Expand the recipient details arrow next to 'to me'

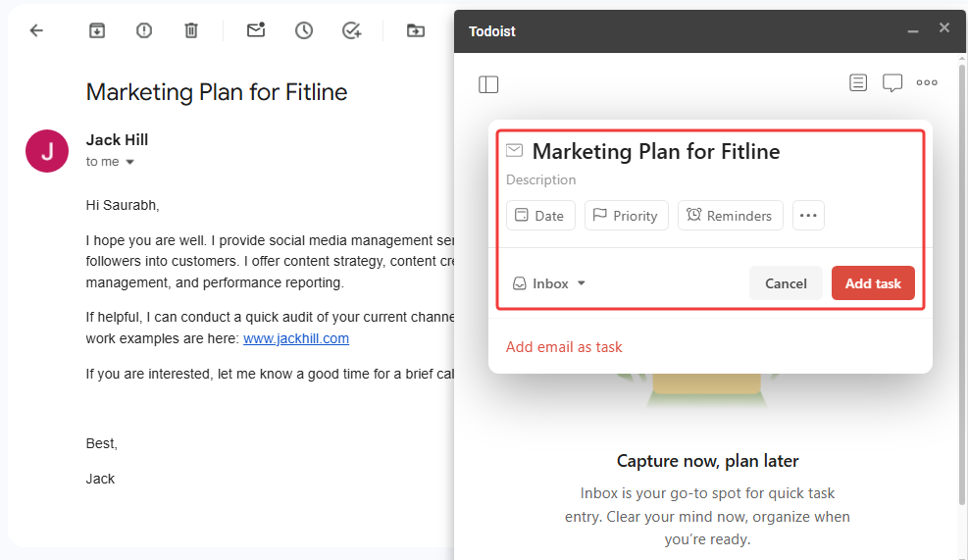pyautogui.click(x=129, y=162)
